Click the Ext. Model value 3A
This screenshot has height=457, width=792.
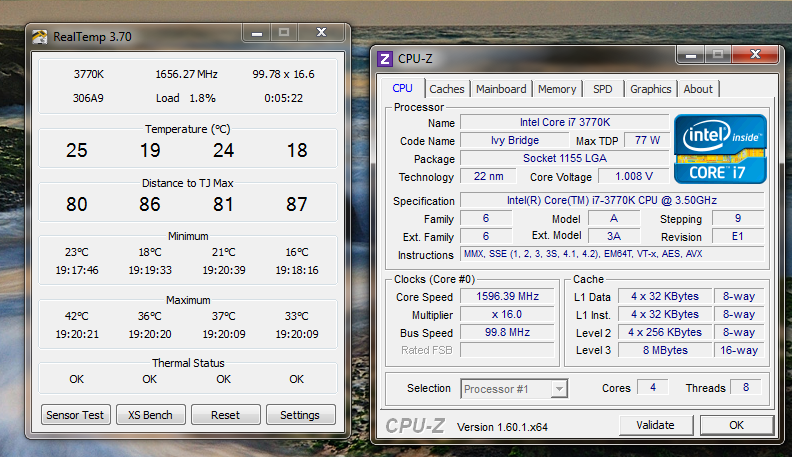(x=614, y=236)
